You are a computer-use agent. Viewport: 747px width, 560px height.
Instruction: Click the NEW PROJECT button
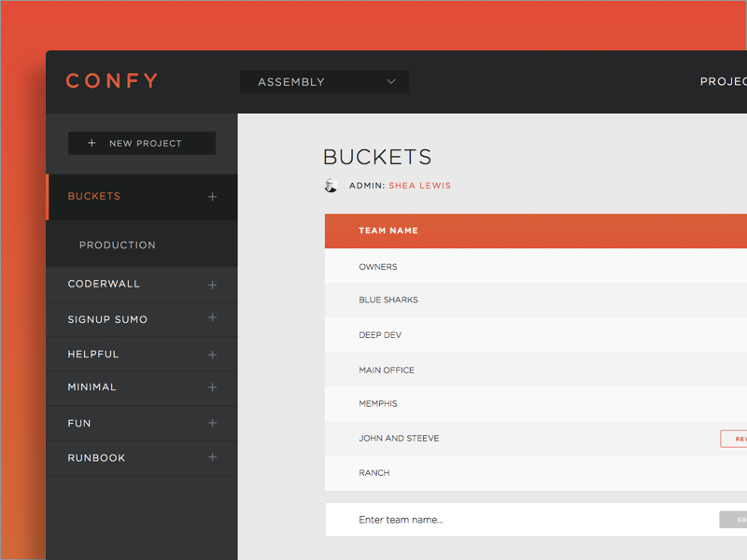(x=142, y=144)
